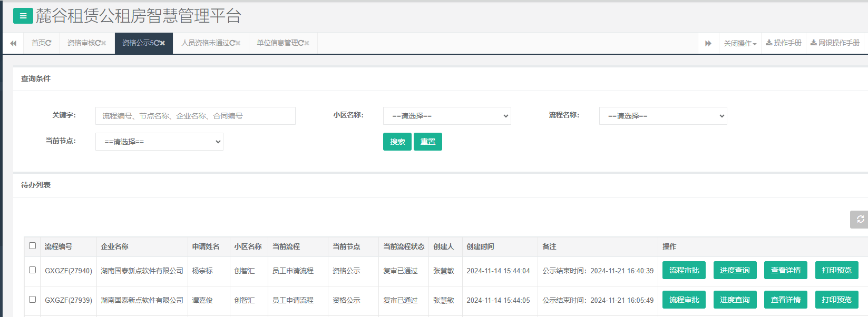The image size is (868, 317).
Task: Check the select-all checkbox in table header
Action: [x=32, y=246]
